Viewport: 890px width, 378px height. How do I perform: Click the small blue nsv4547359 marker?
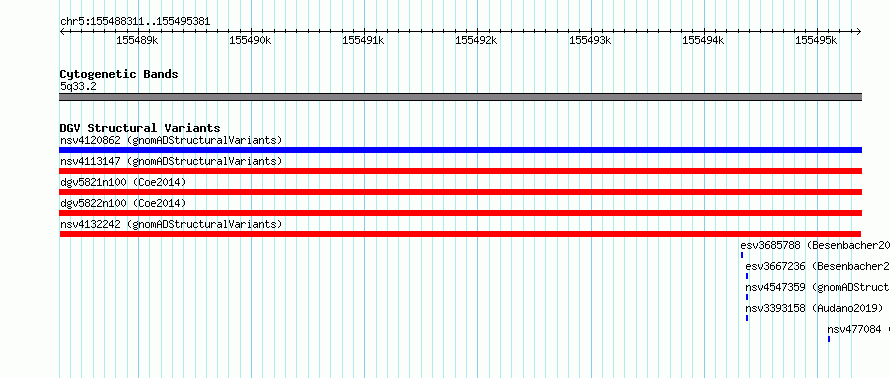click(747, 297)
